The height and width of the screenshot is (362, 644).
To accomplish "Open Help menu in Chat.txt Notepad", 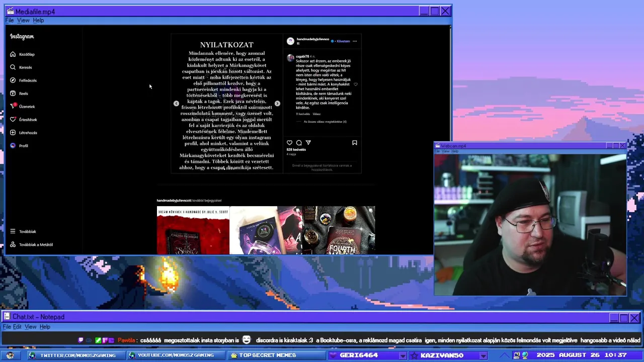I will (45, 327).
